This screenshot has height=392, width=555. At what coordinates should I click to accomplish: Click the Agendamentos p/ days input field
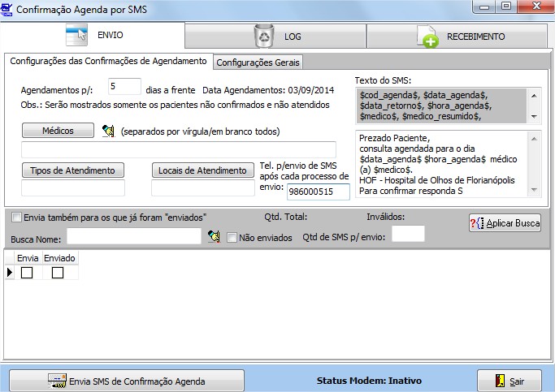[x=124, y=87]
